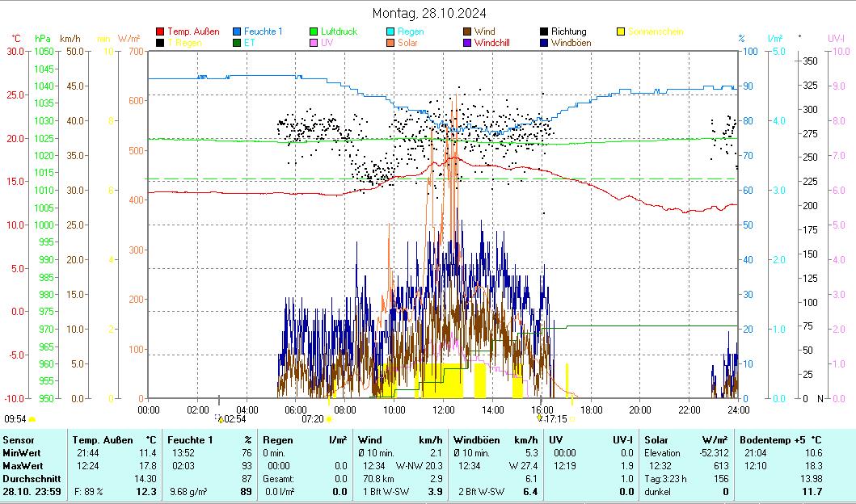Click the sunset marker at 17:15
856x504 pixels.
pyautogui.click(x=540, y=418)
